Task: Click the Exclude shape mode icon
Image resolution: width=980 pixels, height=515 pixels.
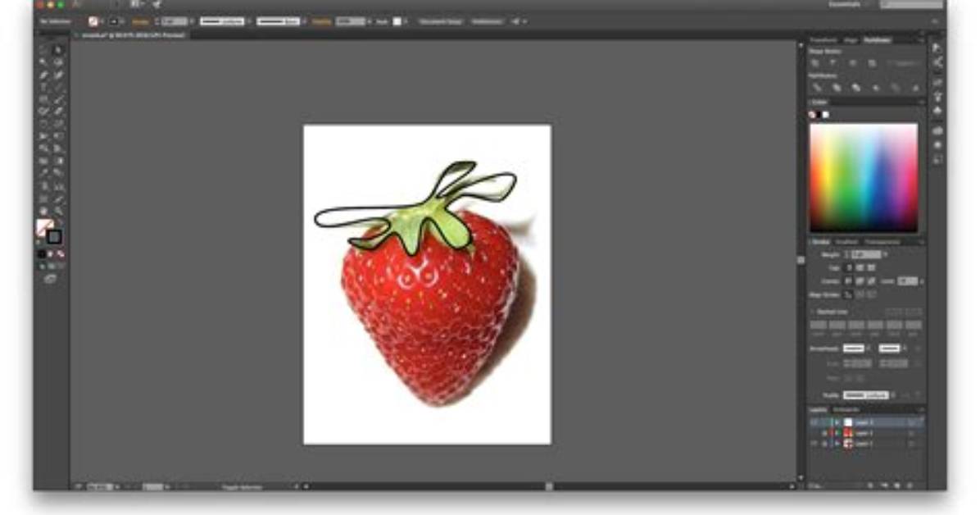Action: (871, 63)
